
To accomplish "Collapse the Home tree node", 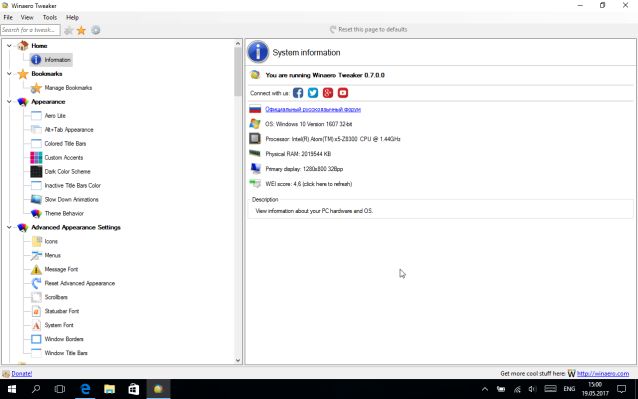I will click(9, 46).
